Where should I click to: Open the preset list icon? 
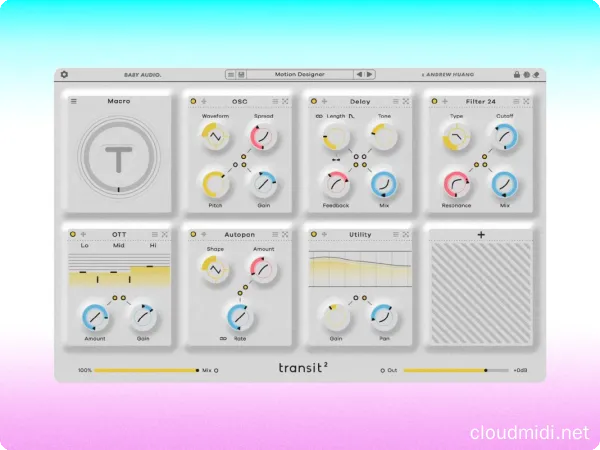[231, 75]
